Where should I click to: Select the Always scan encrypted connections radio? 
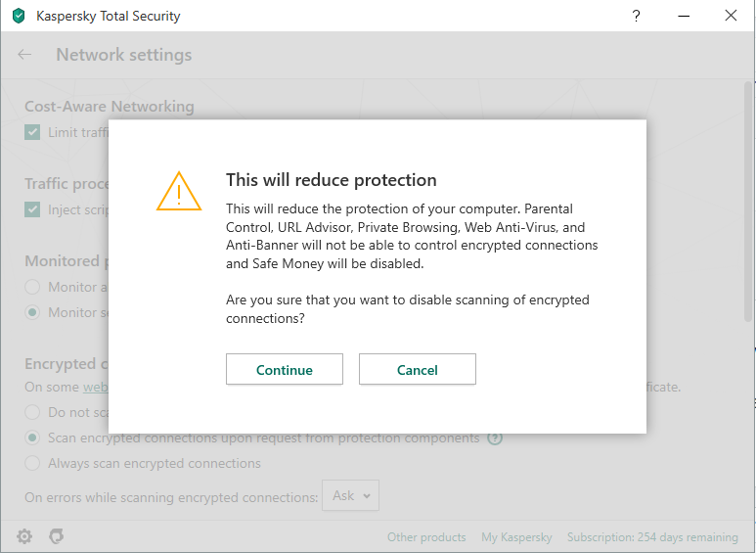coord(33,463)
